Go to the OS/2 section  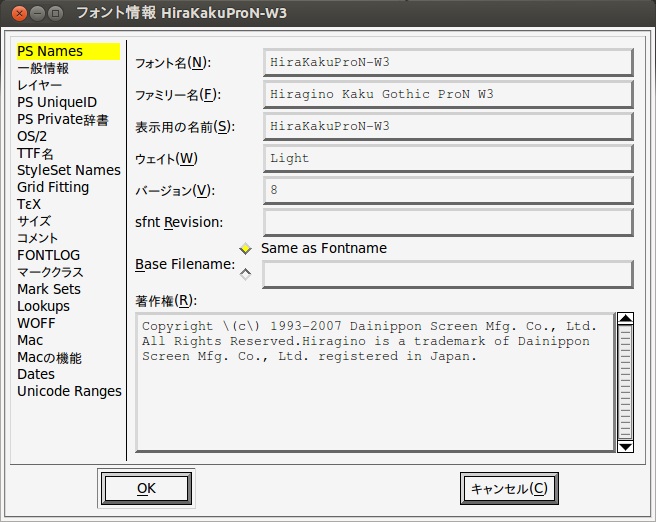pos(32,136)
